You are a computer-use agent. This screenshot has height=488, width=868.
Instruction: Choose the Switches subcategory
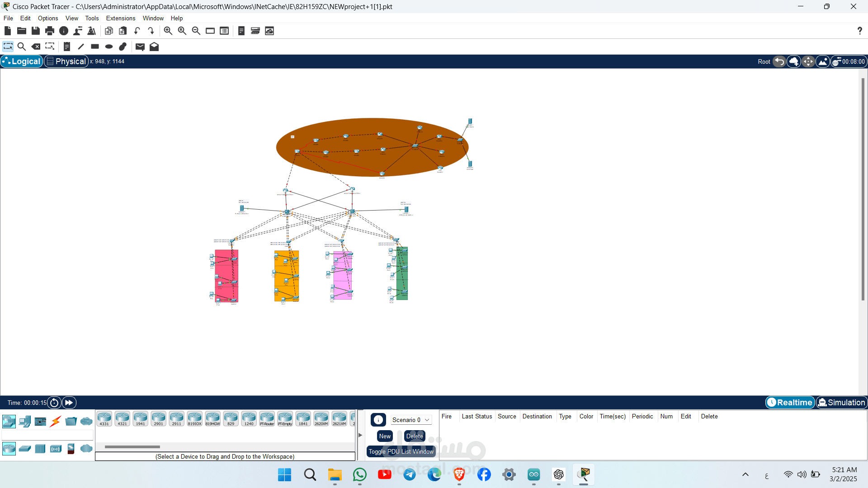pos(25,449)
